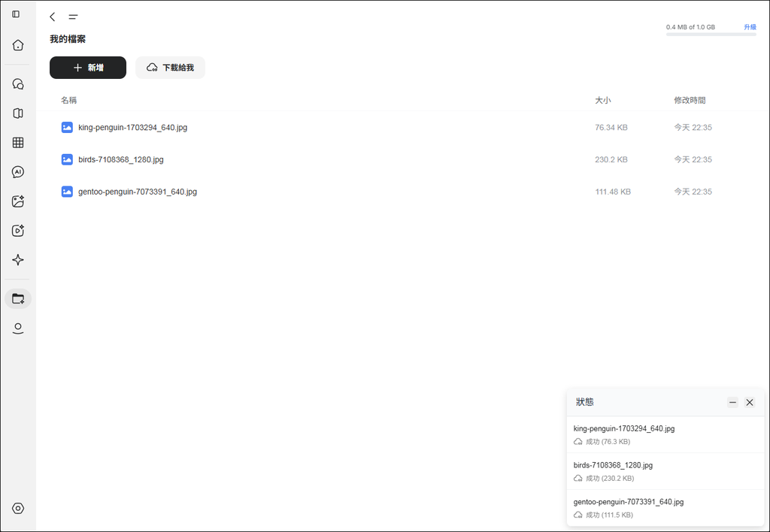The width and height of the screenshot is (770, 532).
Task: Click the 76.34 KB size value
Action: pyautogui.click(x=611, y=128)
